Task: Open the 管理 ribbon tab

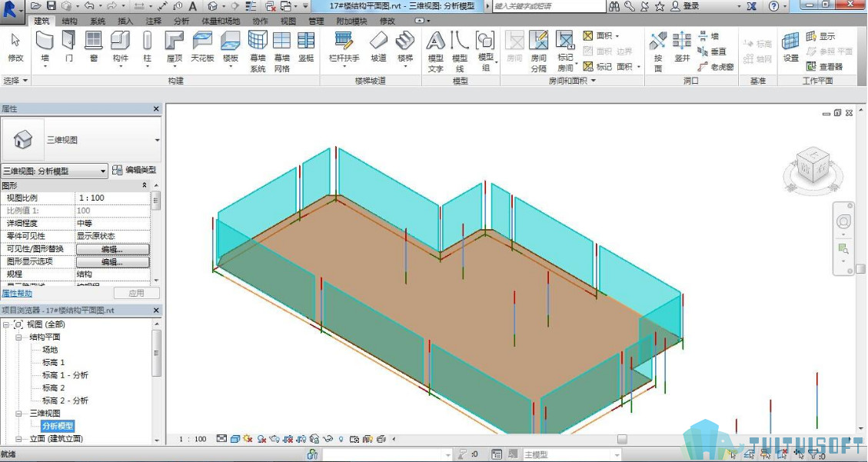Action: click(x=316, y=21)
